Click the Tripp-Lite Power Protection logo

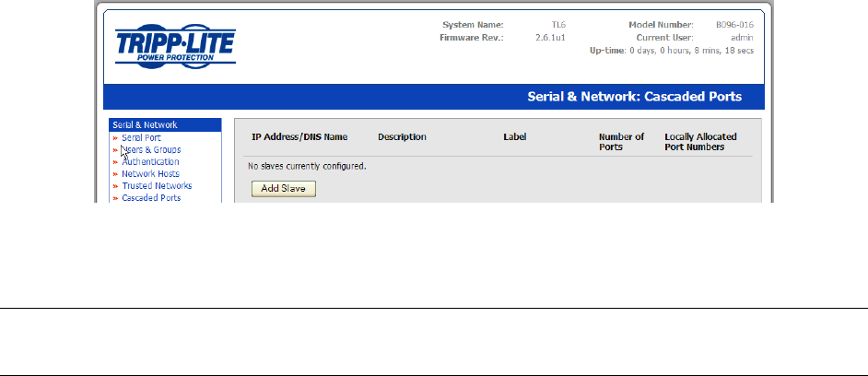pos(175,46)
